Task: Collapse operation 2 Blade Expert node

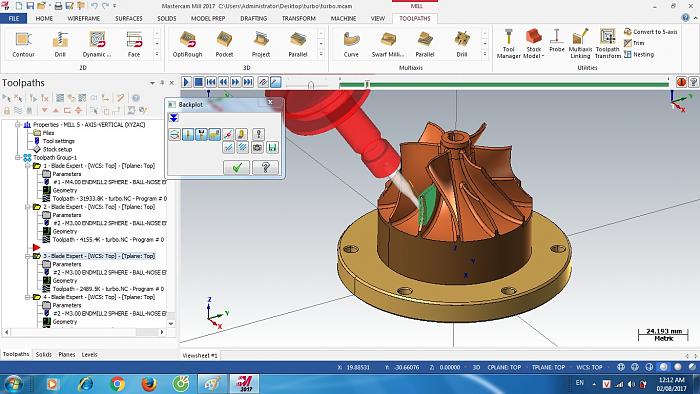Action: [28, 207]
